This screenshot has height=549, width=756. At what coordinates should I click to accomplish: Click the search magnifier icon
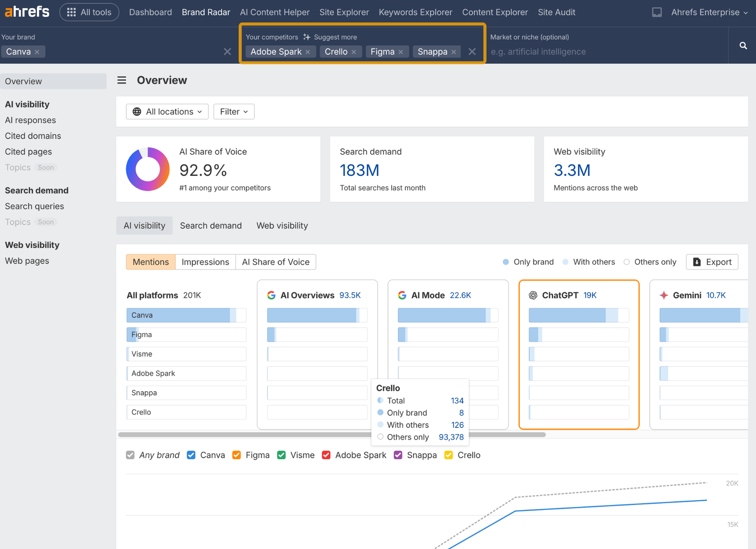[x=743, y=45]
